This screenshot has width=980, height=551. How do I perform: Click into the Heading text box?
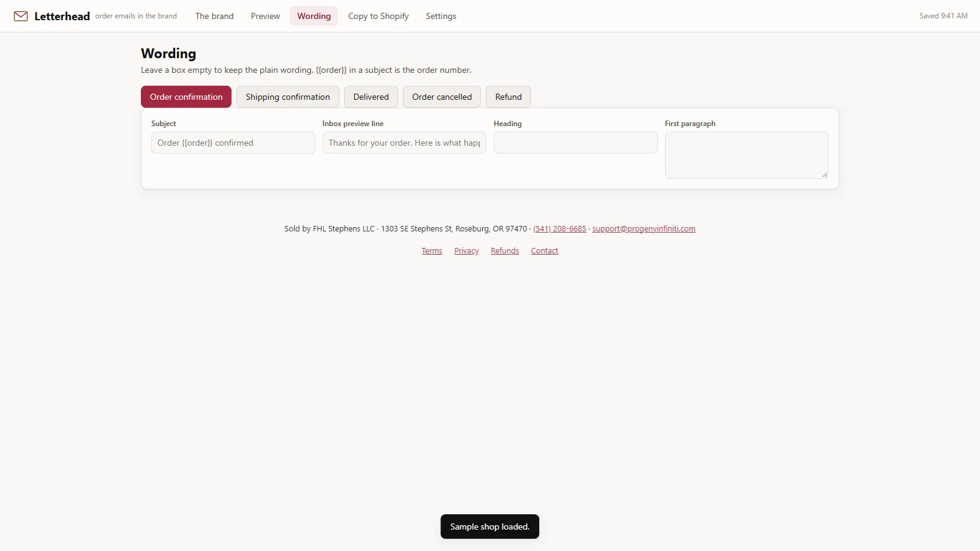point(576,143)
